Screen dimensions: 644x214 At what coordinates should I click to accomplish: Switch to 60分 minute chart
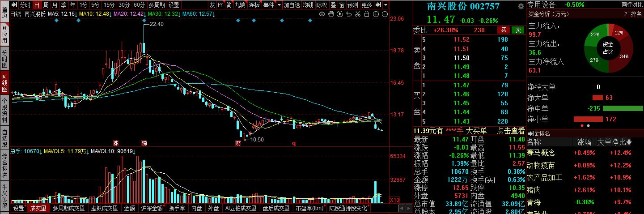point(139,5)
